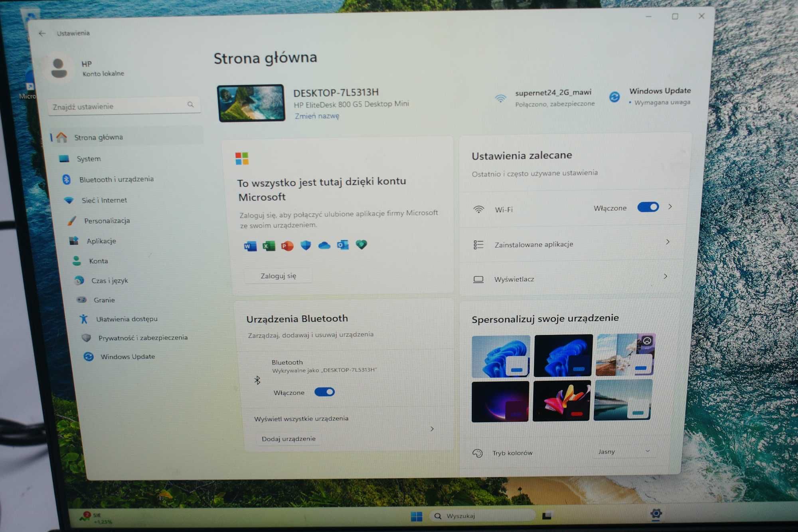798x532 pixels.
Task: Open Windows Start button on taskbar
Action: 417,516
